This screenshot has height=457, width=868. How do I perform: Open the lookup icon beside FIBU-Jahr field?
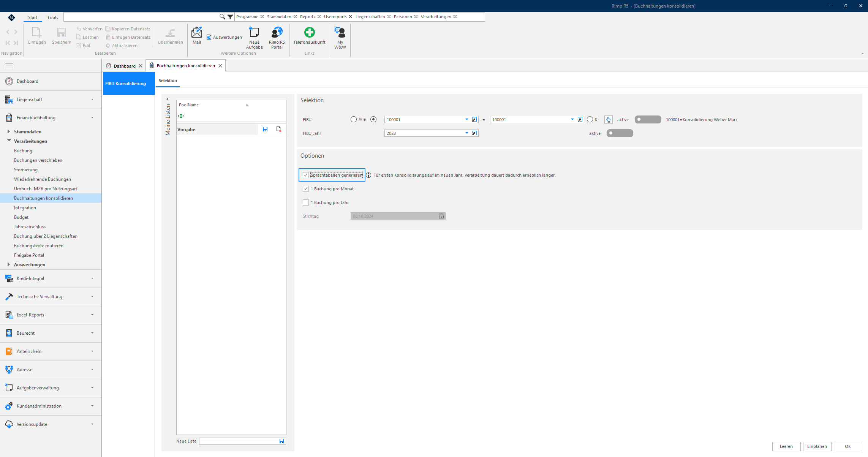[474, 133]
